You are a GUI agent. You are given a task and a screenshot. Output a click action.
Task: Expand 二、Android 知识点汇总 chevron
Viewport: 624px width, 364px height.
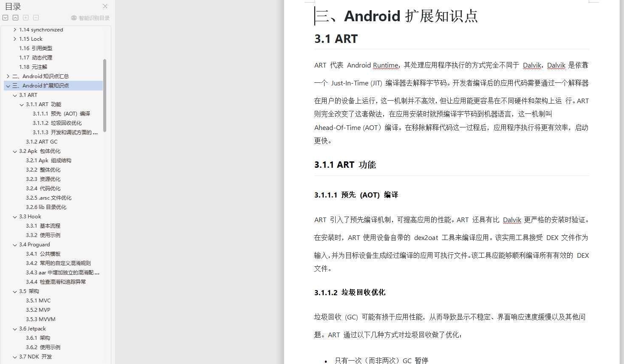[x=8, y=76]
